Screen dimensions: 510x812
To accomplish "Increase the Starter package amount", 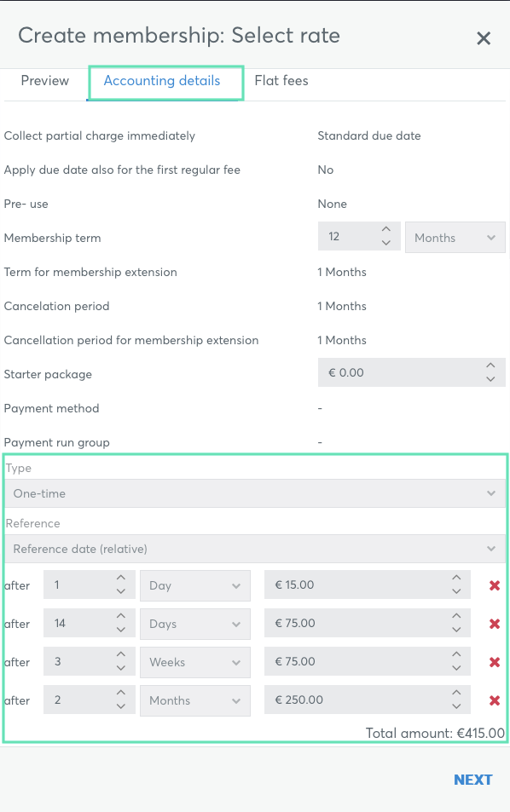I will (x=490, y=366).
